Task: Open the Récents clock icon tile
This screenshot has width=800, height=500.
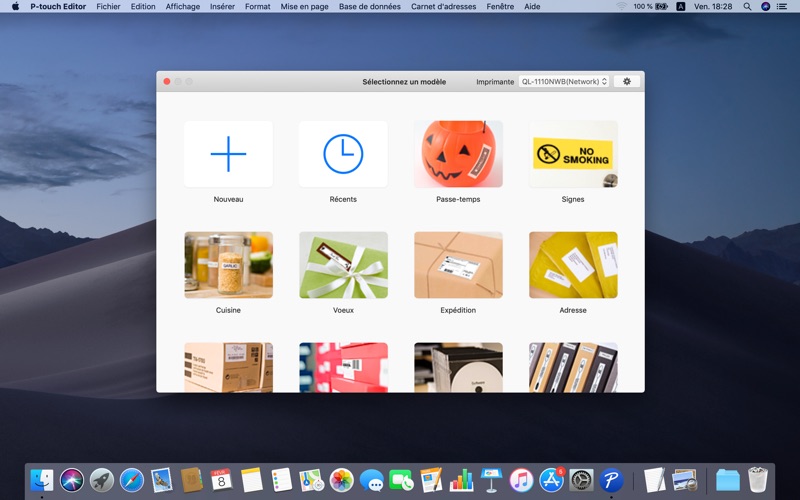Action: 343,154
